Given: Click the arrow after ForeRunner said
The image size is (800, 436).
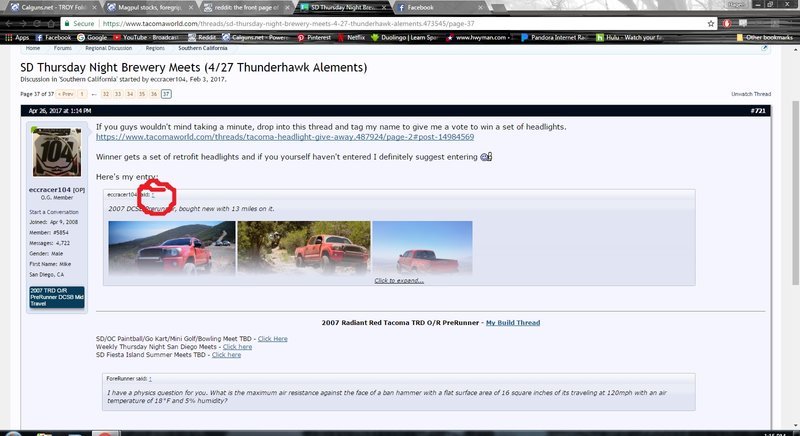Looking at the screenshot, I should pos(150,379).
